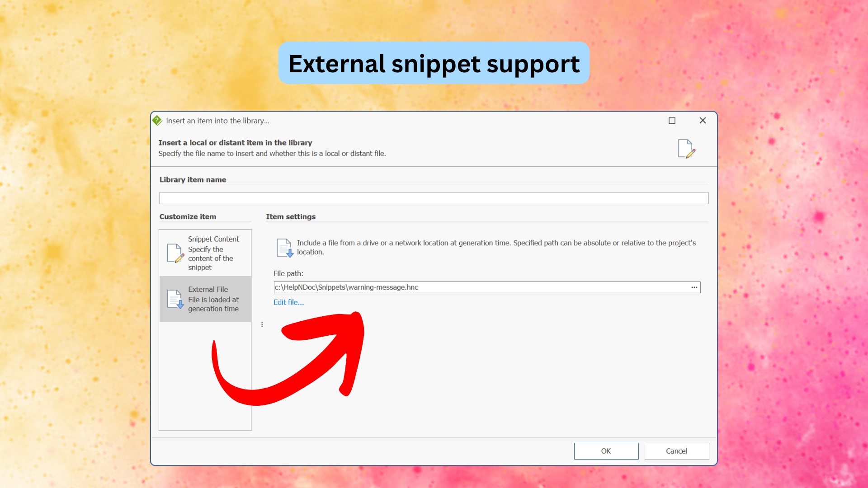Click the External File download icon
868x488 pixels.
click(x=175, y=299)
